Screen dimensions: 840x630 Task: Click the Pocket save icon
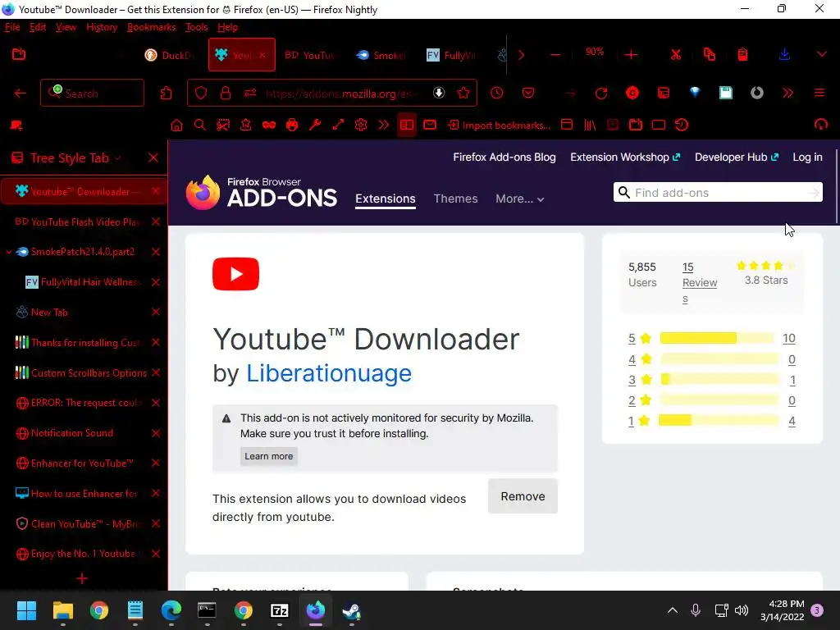pos(528,94)
